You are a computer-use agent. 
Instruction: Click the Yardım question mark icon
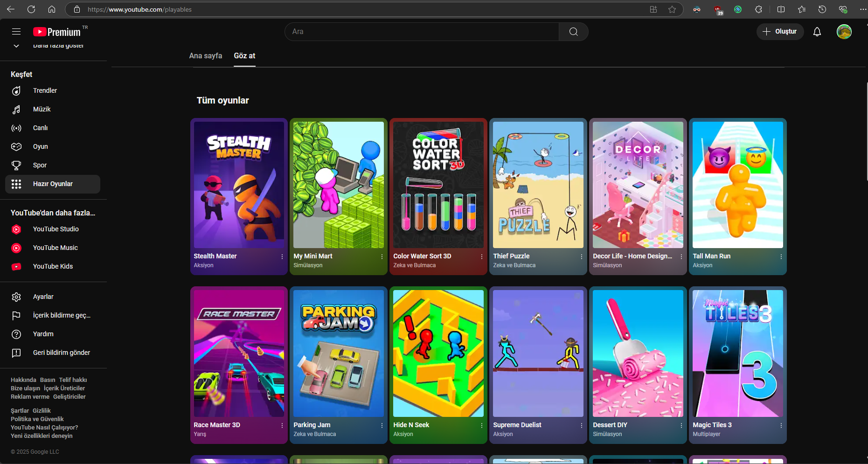click(x=16, y=334)
